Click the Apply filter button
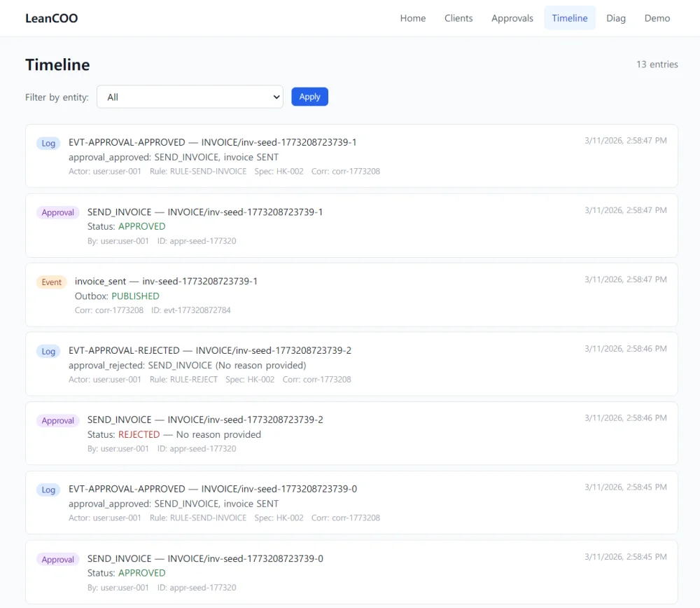This screenshot has width=700, height=608. (x=310, y=97)
